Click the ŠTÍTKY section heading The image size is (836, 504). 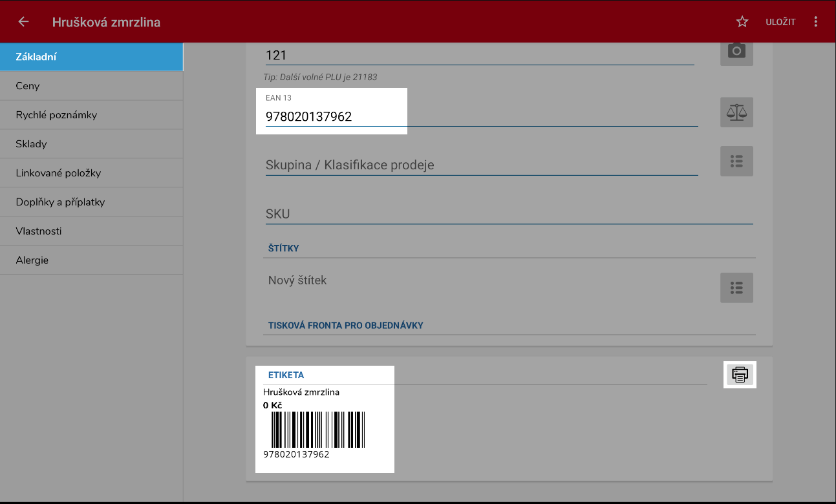click(284, 248)
